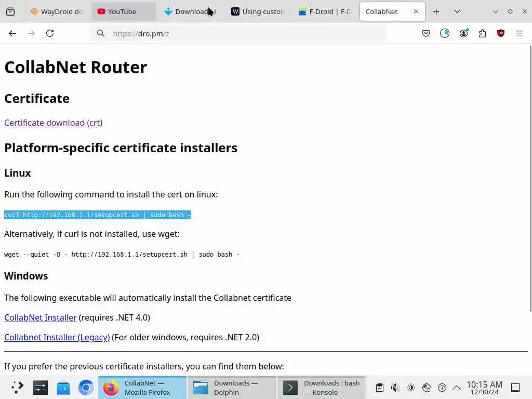The width and height of the screenshot is (532, 399).
Task: Open the clock showing 10:15 AM
Action: pos(484,388)
